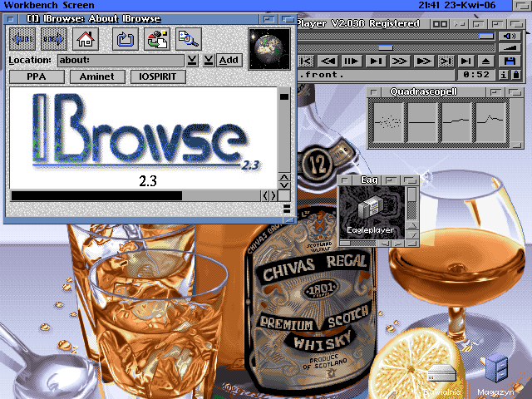The height and width of the screenshot is (399, 532).
Task: Click IBrowse window zoom gadget
Action: [x=268, y=19]
